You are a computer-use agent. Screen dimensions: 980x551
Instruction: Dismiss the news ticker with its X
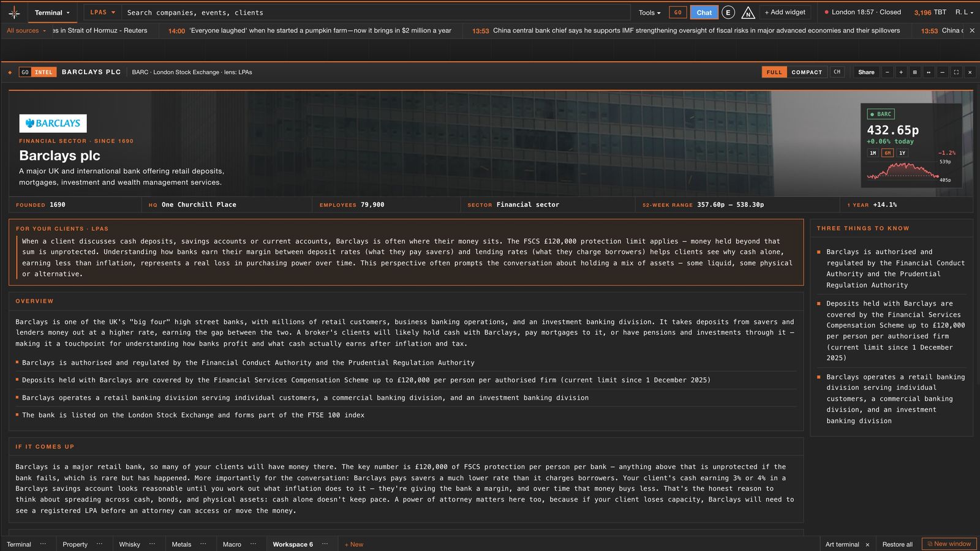point(972,30)
